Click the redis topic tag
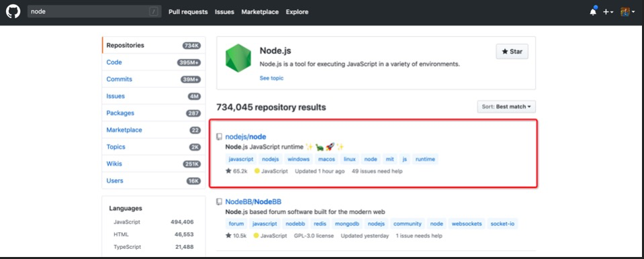This screenshot has width=644, height=259. (x=320, y=223)
